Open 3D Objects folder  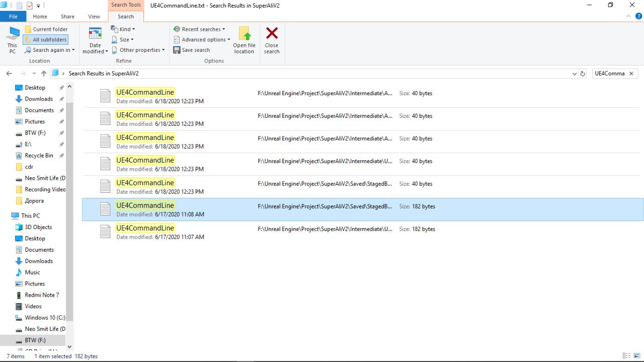click(x=38, y=227)
